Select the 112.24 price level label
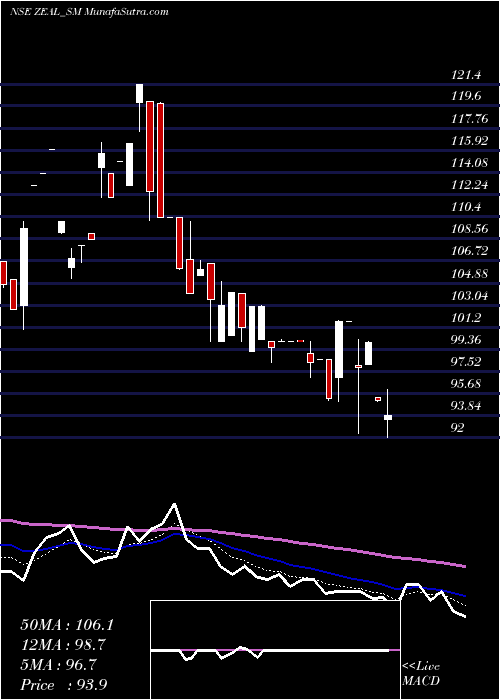This screenshot has width=500, height=700. pyautogui.click(x=469, y=185)
